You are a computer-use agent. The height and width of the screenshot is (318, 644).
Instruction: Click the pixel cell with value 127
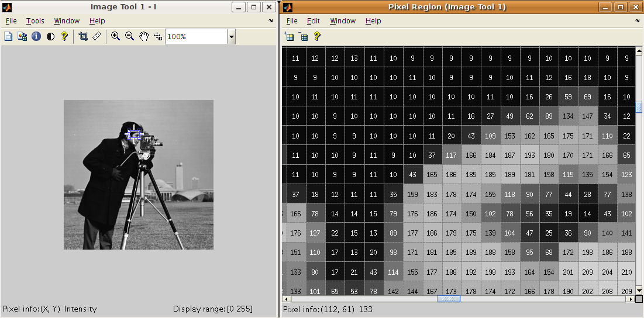[315, 233]
